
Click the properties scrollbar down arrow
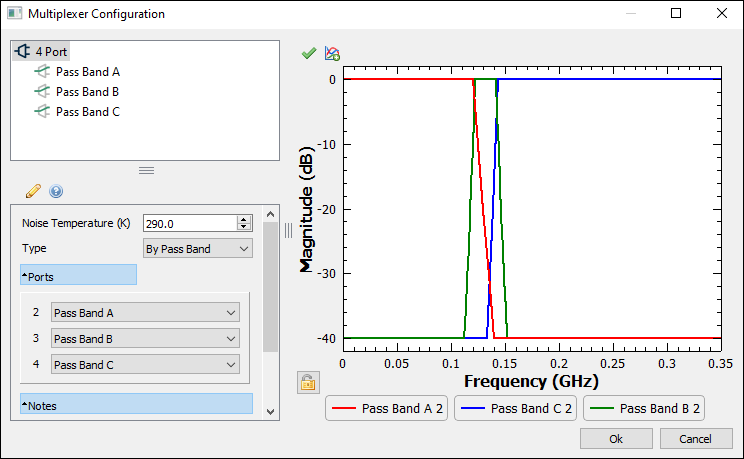270,412
